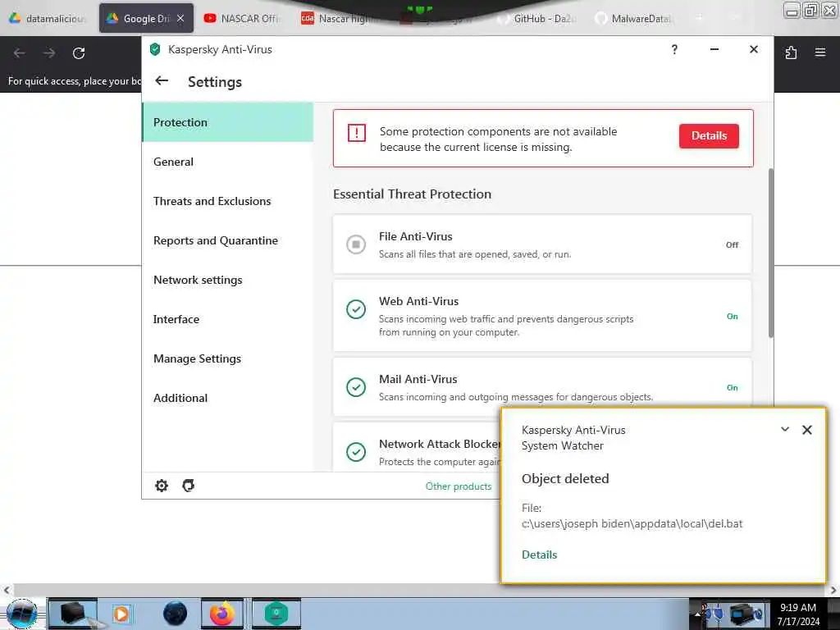Show hidden system tray icons arrow

coord(697,614)
